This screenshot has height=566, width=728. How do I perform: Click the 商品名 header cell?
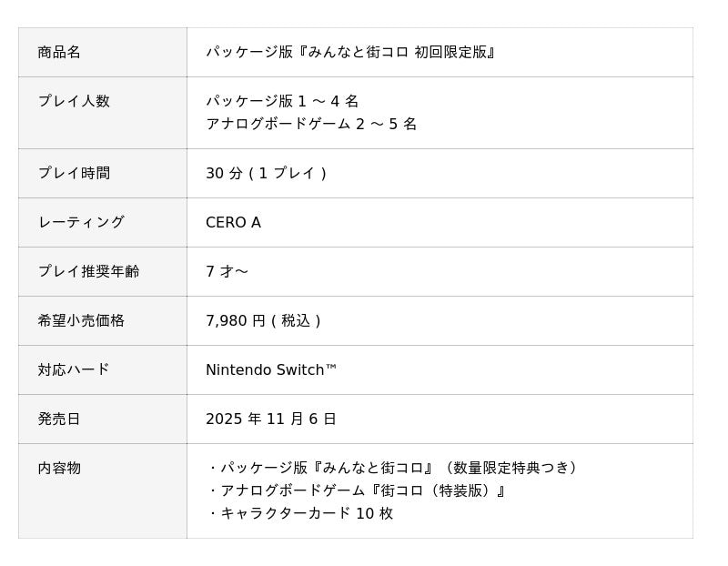[x=59, y=52]
